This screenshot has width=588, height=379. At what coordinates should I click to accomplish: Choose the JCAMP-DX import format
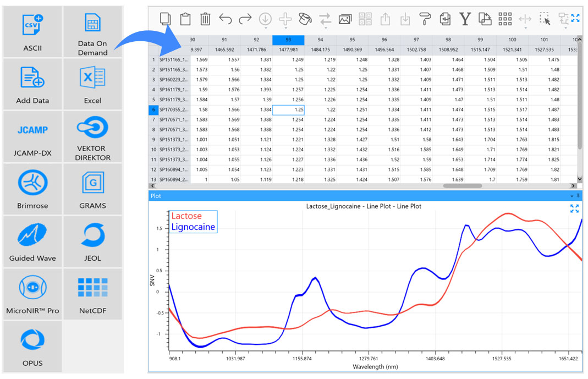pos(32,137)
